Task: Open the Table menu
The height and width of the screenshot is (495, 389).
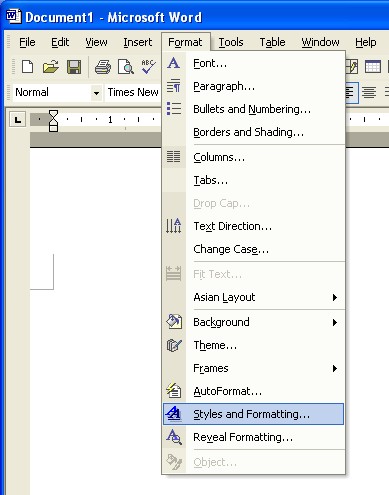Action: click(272, 42)
